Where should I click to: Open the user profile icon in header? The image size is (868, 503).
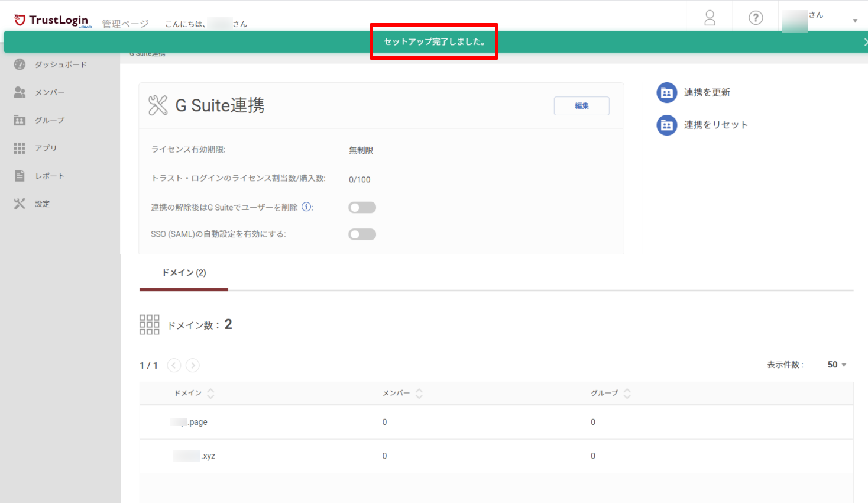pyautogui.click(x=710, y=18)
